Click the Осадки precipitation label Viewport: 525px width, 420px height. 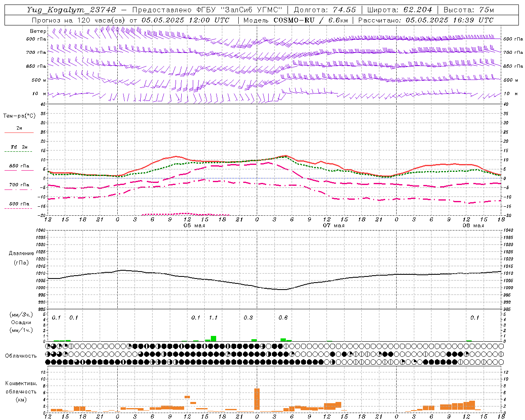pyautogui.click(x=21, y=322)
